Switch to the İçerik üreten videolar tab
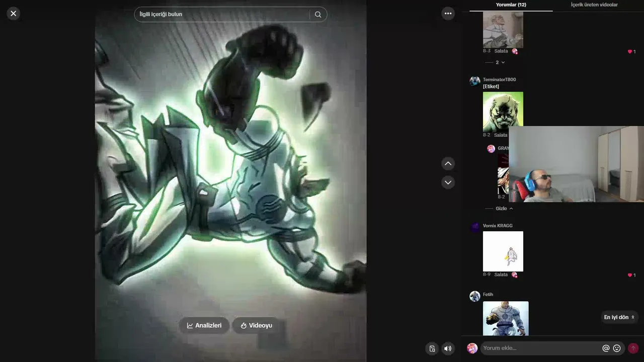 594,5
